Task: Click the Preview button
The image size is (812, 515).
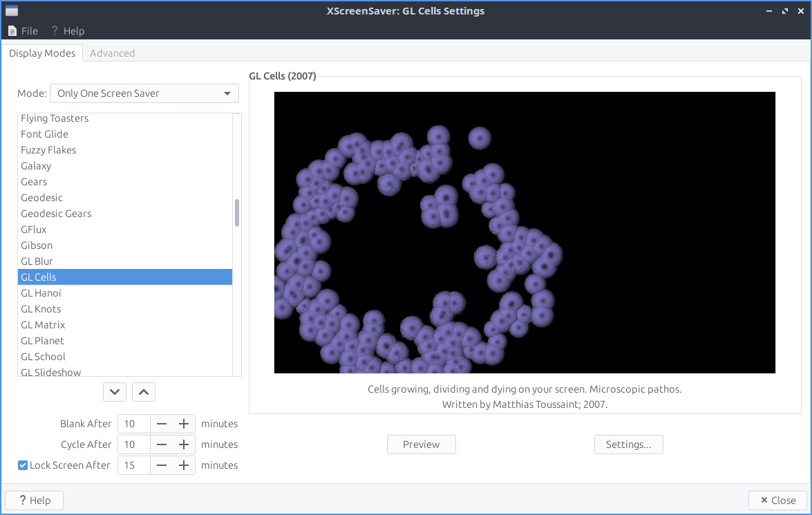Action: pos(421,444)
